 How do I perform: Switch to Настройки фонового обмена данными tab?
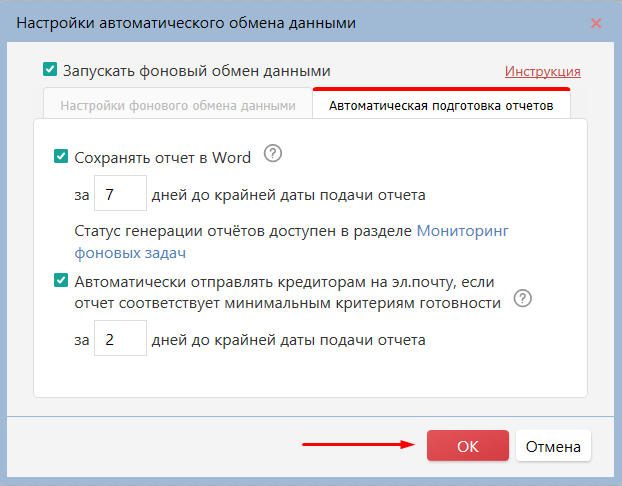(x=178, y=106)
